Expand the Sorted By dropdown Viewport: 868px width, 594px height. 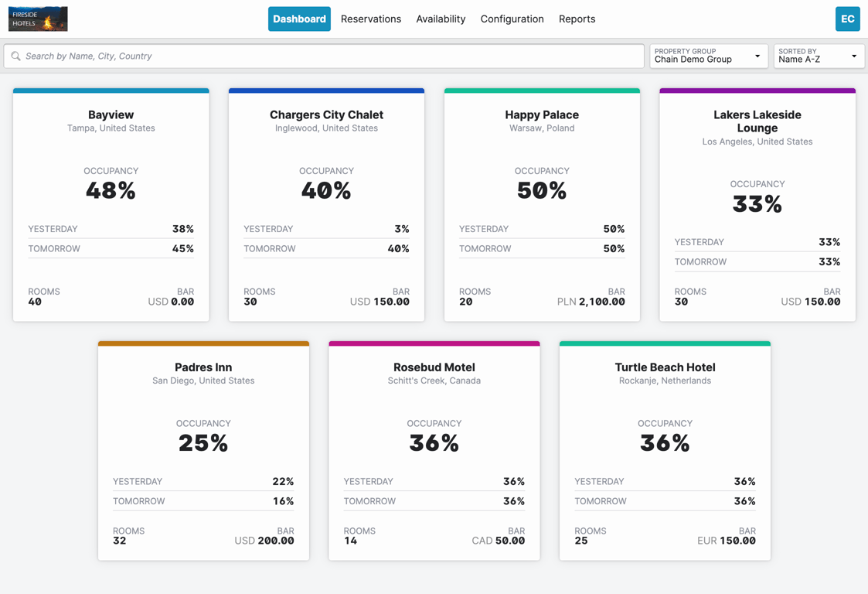point(819,56)
